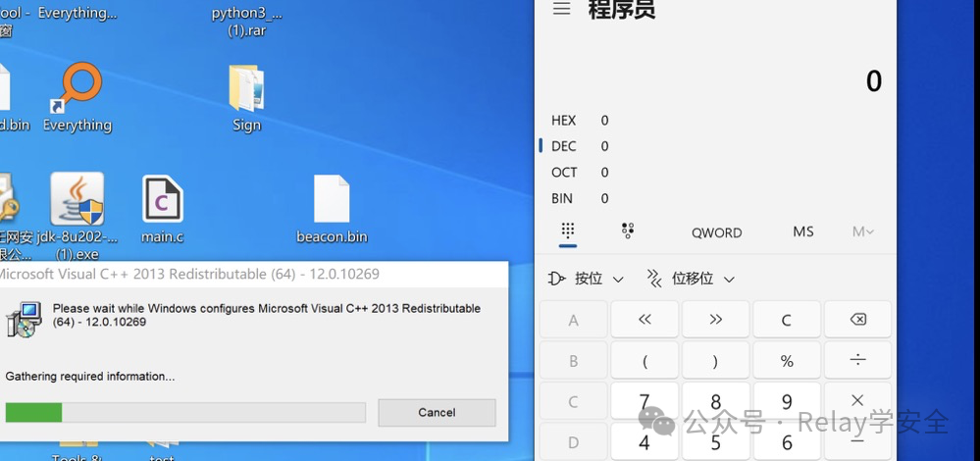Click the number 4 key

tap(645, 441)
